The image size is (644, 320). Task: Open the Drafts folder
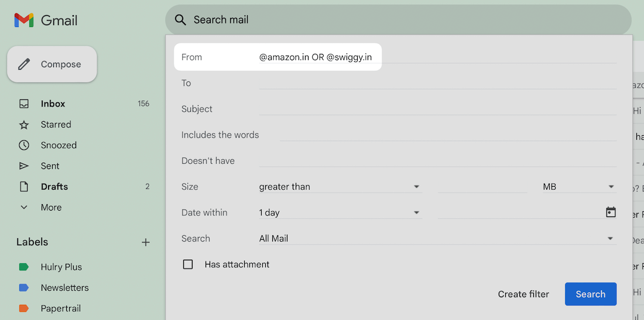click(x=54, y=187)
